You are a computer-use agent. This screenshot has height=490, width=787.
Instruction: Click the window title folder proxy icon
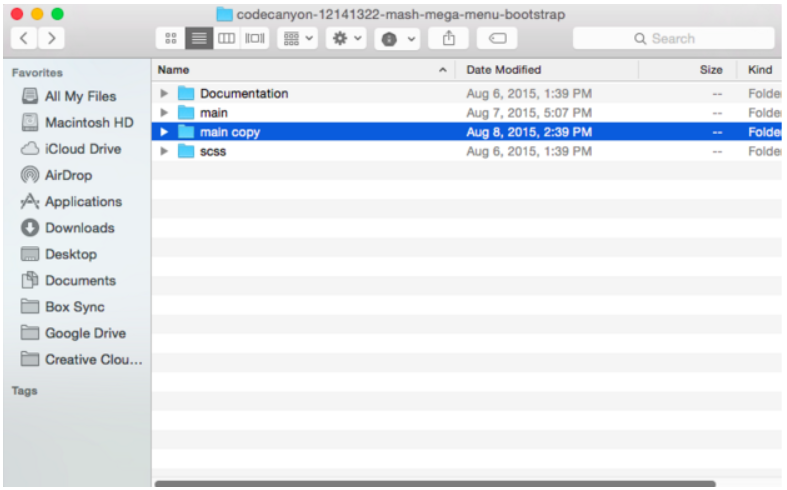coord(224,14)
